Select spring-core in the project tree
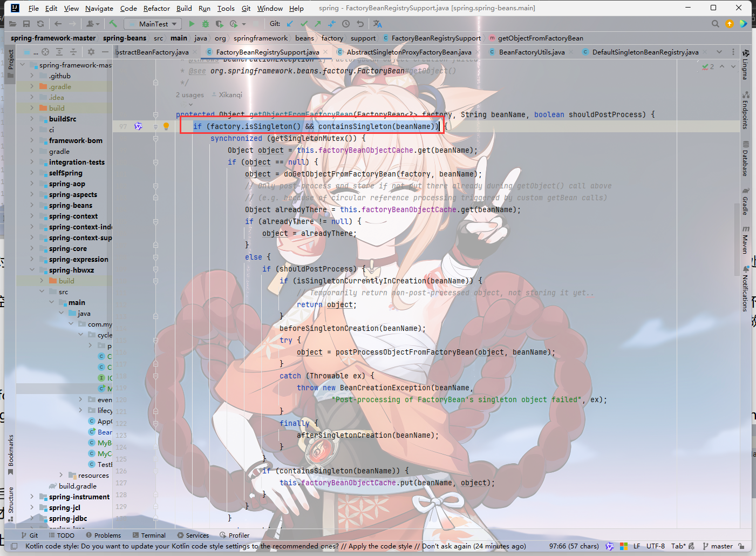756x556 pixels. pyautogui.click(x=67, y=248)
